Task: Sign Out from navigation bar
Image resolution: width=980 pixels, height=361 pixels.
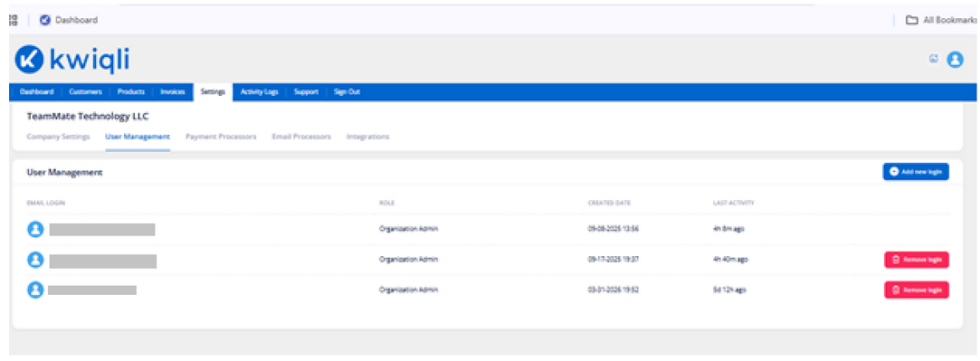Action: [x=347, y=91]
